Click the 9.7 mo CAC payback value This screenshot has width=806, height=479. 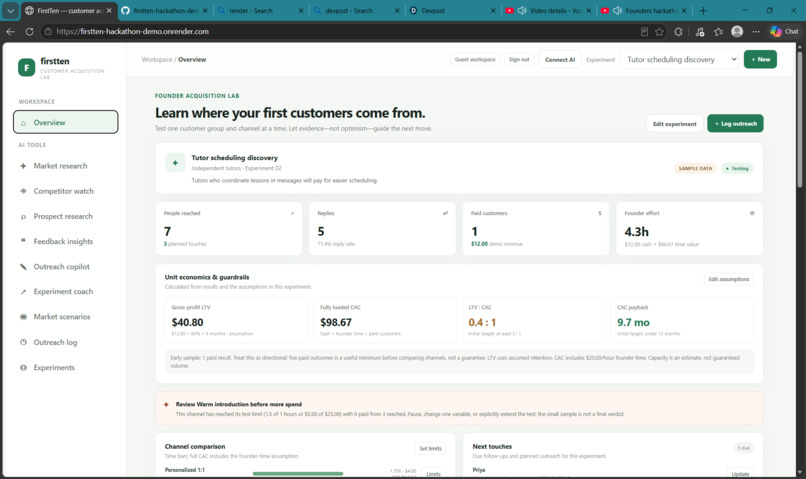coord(633,322)
